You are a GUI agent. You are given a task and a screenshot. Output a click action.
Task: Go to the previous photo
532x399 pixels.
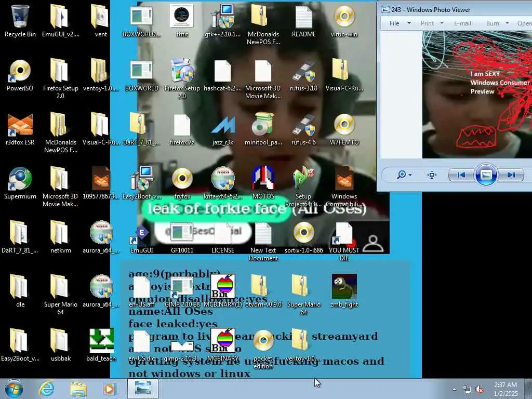click(x=461, y=175)
